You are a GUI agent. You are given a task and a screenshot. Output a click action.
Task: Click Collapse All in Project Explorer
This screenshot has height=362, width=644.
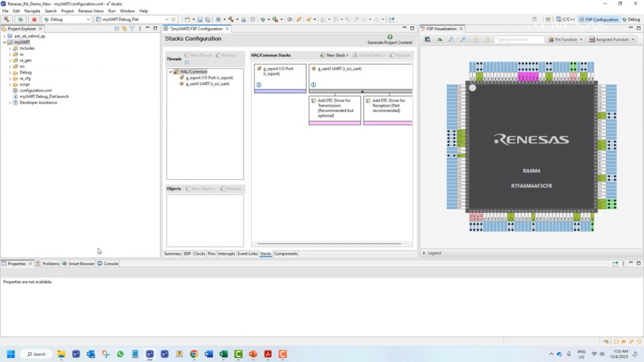coord(117,29)
